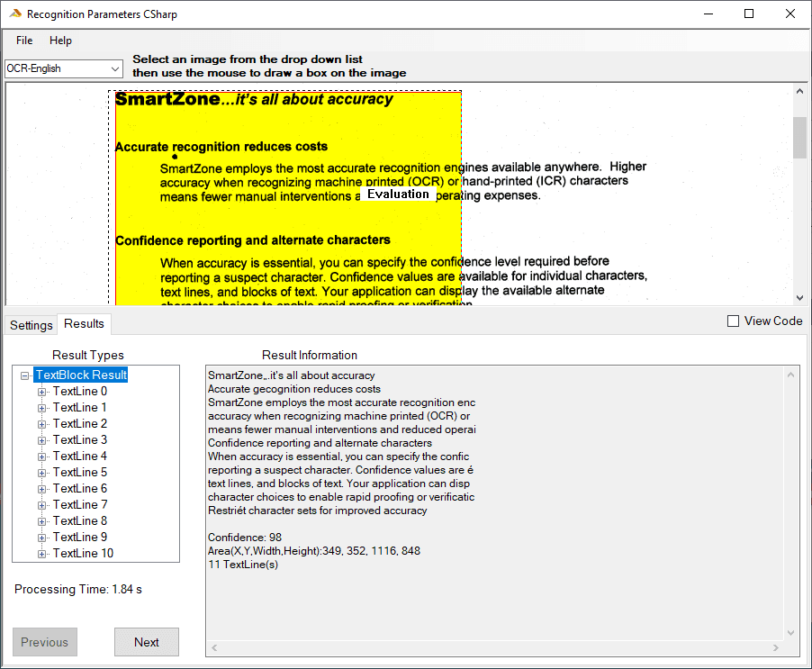Click the Result Information scroll left arrow
812x669 pixels.
tap(214, 647)
